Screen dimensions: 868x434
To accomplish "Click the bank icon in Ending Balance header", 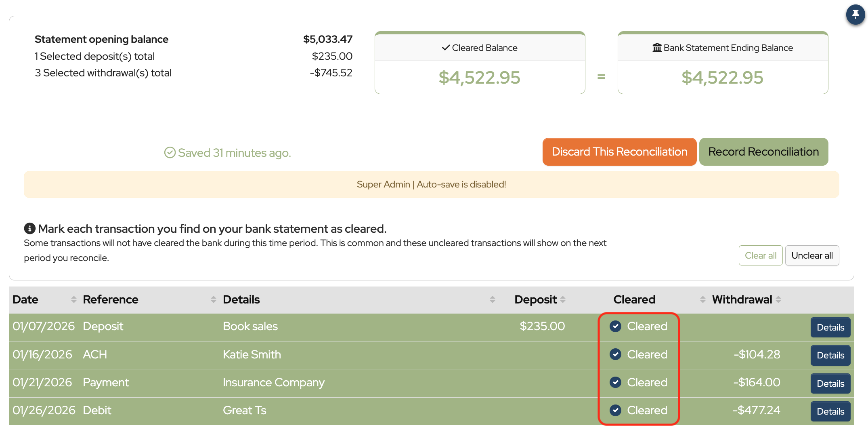I will coord(657,48).
